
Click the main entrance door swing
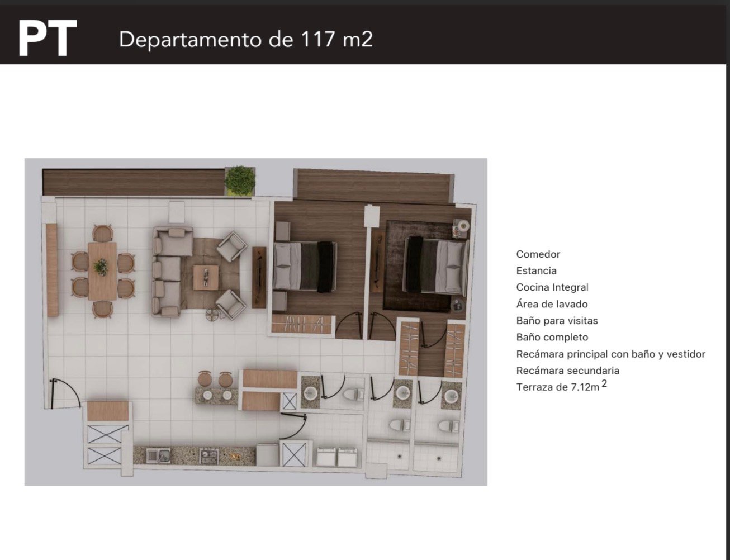point(63,393)
